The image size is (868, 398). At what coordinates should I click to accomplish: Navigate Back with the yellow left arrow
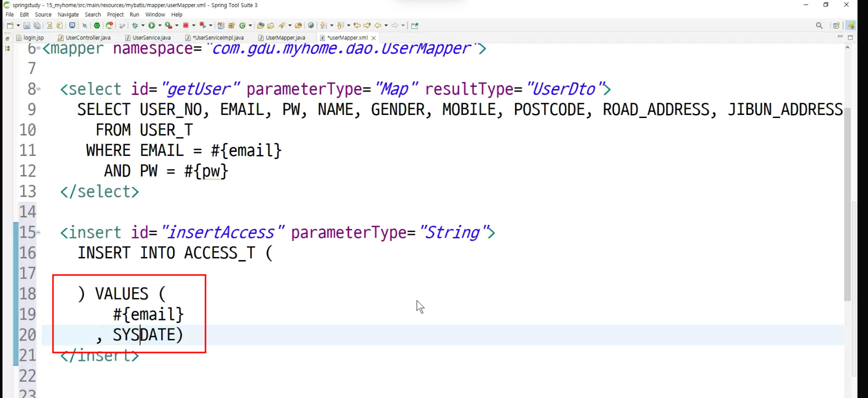click(x=378, y=25)
